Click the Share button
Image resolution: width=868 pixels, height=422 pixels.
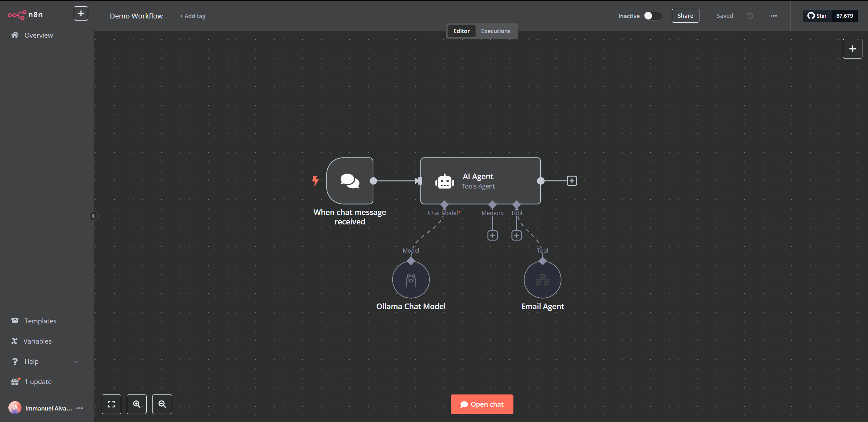(x=685, y=16)
